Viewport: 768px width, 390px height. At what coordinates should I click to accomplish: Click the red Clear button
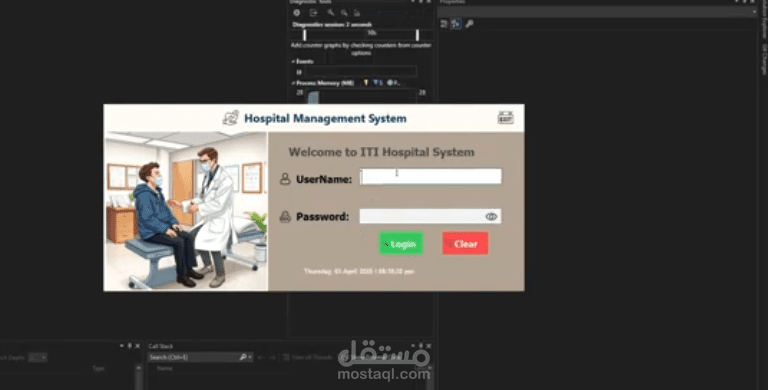(465, 244)
